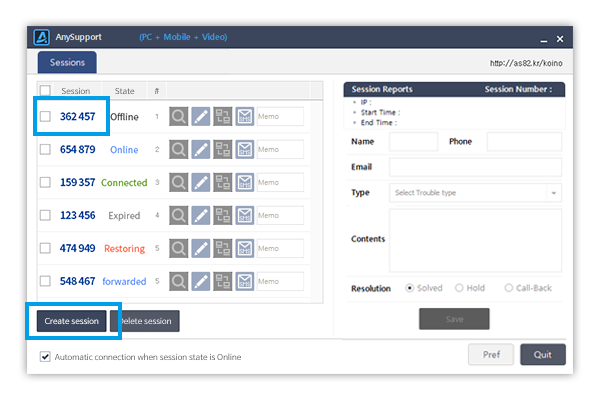Click the pencil edit icon for session 548 467

(x=201, y=281)
